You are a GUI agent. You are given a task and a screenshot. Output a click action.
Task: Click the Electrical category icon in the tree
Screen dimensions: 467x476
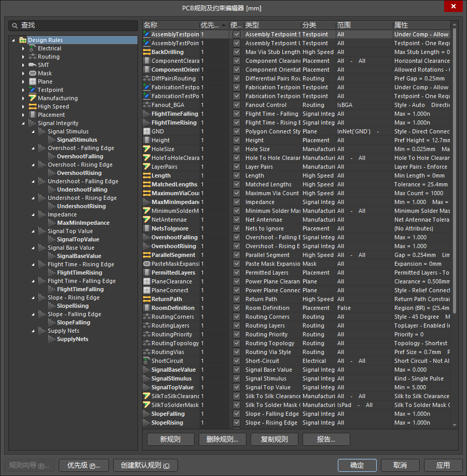click(33, 48)
